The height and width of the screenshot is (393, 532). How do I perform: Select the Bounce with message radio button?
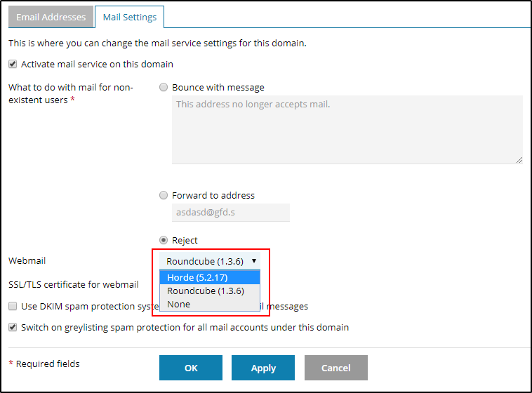(164, 88)
